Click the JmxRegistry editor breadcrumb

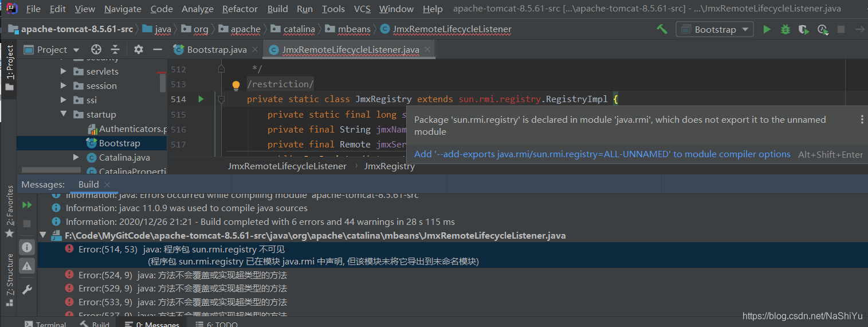[x=390, y=166]
